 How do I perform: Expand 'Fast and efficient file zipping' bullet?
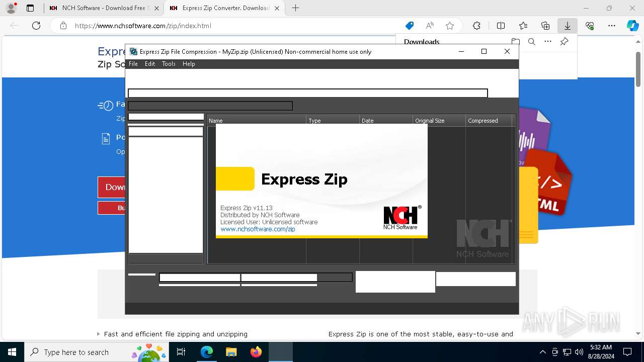(98, 334)
